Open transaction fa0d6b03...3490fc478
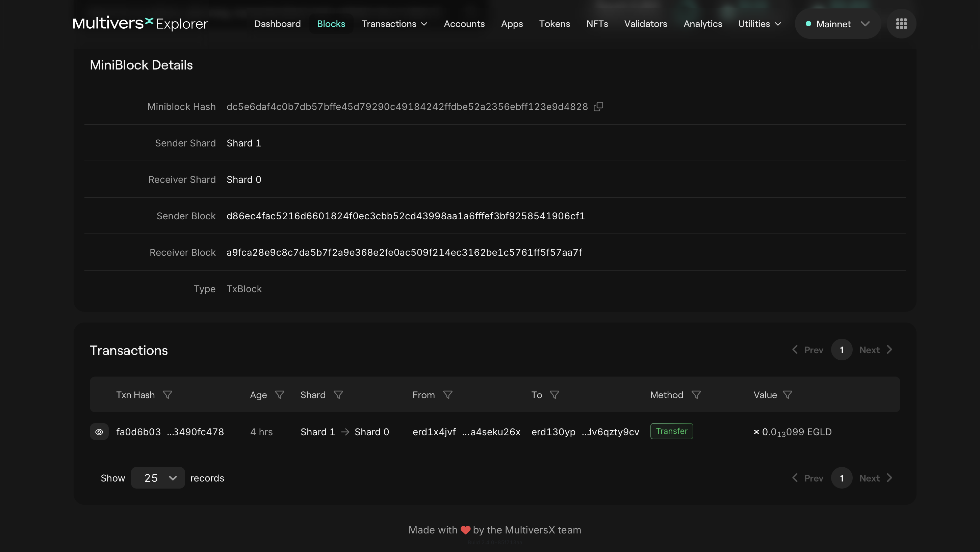Screen dimensions: 980x552 coord(170,432)
